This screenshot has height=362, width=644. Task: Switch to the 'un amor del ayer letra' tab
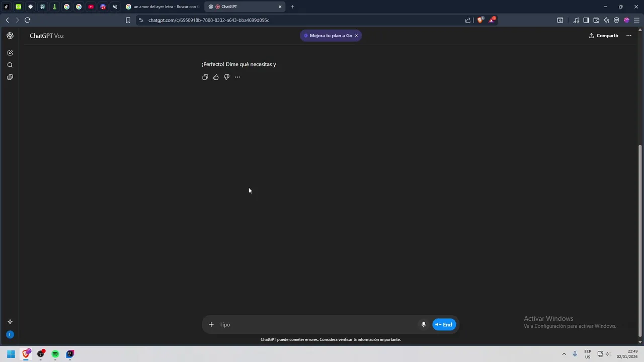pyautogui.click(x=163, y=7)
